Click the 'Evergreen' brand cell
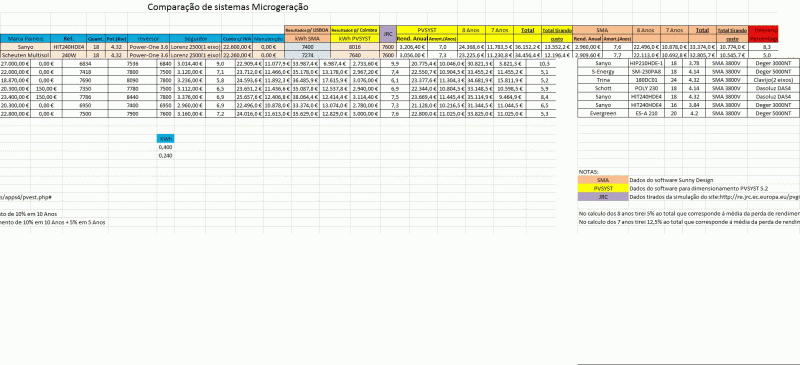800x365 pixels. [x=603, y=113]
